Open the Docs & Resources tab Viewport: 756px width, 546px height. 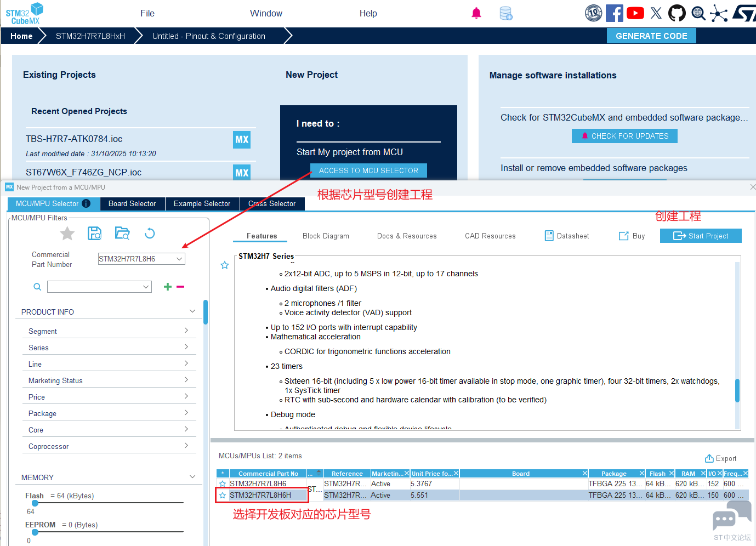(407, 236)
